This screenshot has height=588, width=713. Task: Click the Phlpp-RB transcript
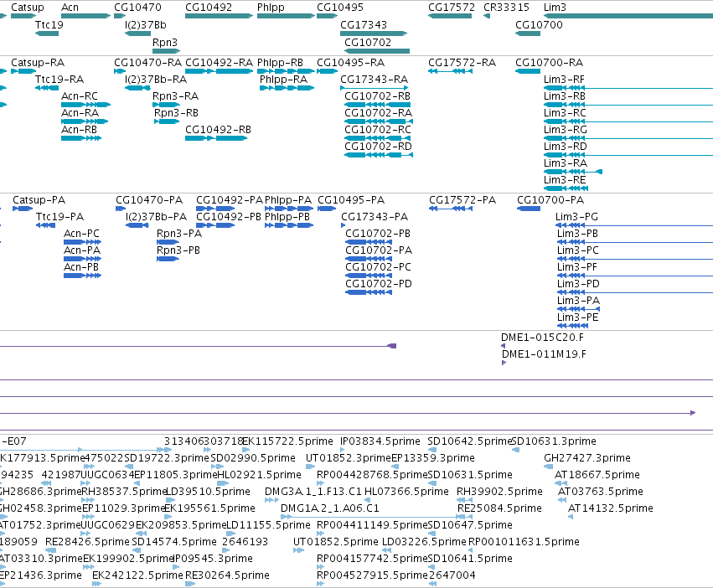[x=286, y=71]
